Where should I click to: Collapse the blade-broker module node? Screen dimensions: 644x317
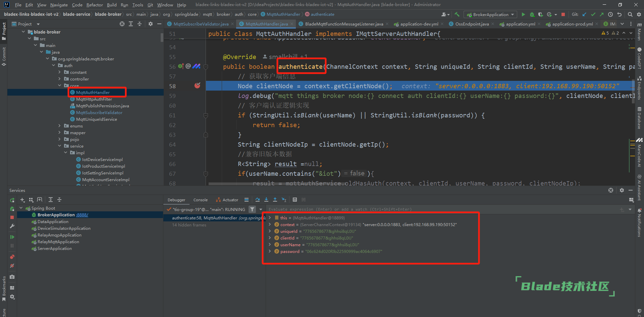pos(23,32)
